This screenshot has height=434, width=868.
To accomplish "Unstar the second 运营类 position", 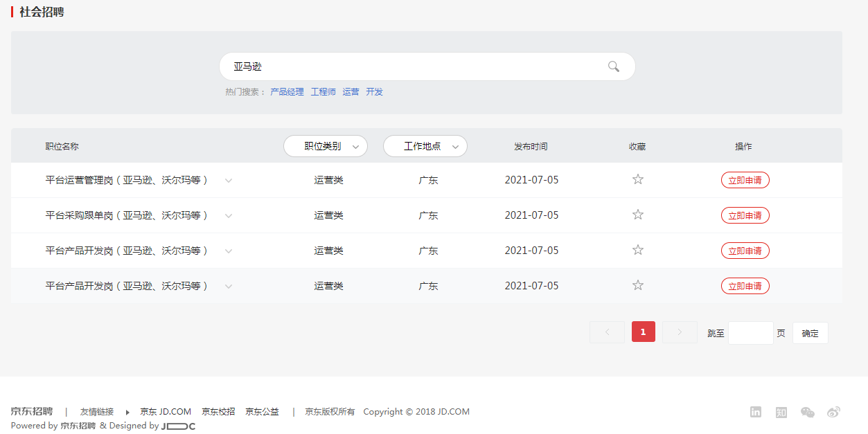I will coord(637,215).
